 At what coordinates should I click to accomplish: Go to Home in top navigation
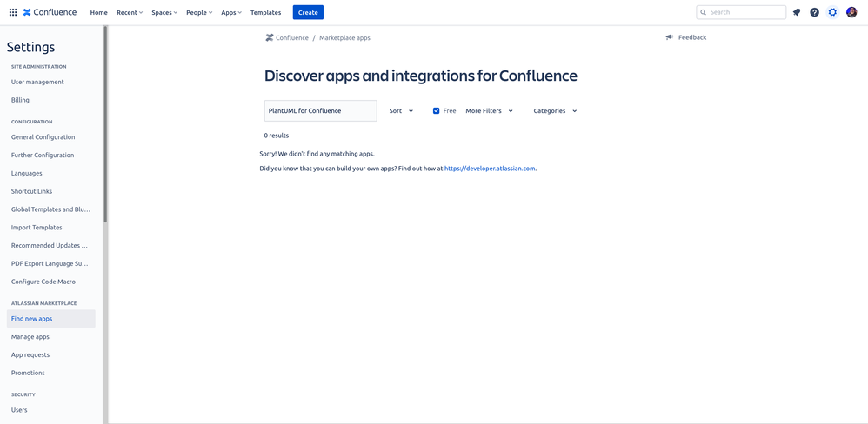(99, 12)
